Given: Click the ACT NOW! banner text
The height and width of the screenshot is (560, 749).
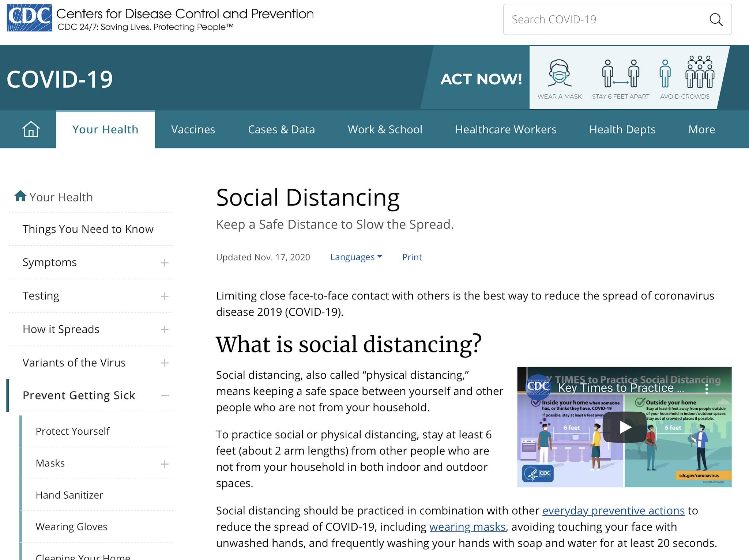Looking at the screenshot, I should click(481, 79).
